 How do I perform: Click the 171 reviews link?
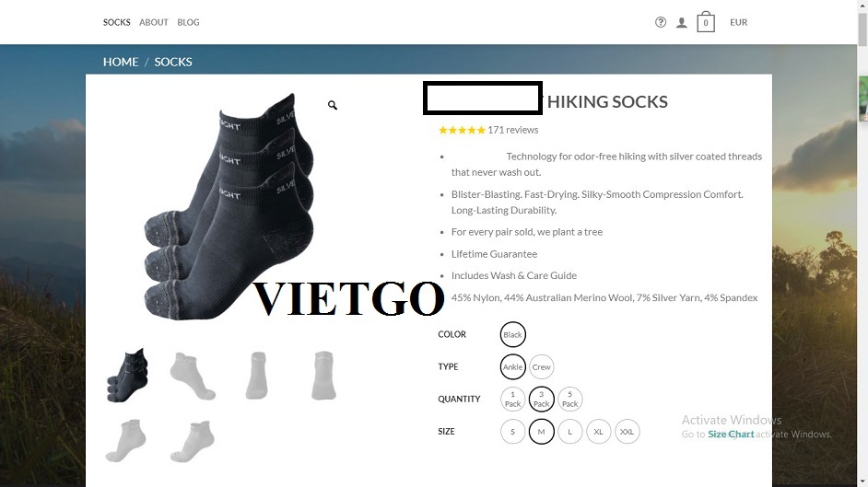(x=512, y=130)
